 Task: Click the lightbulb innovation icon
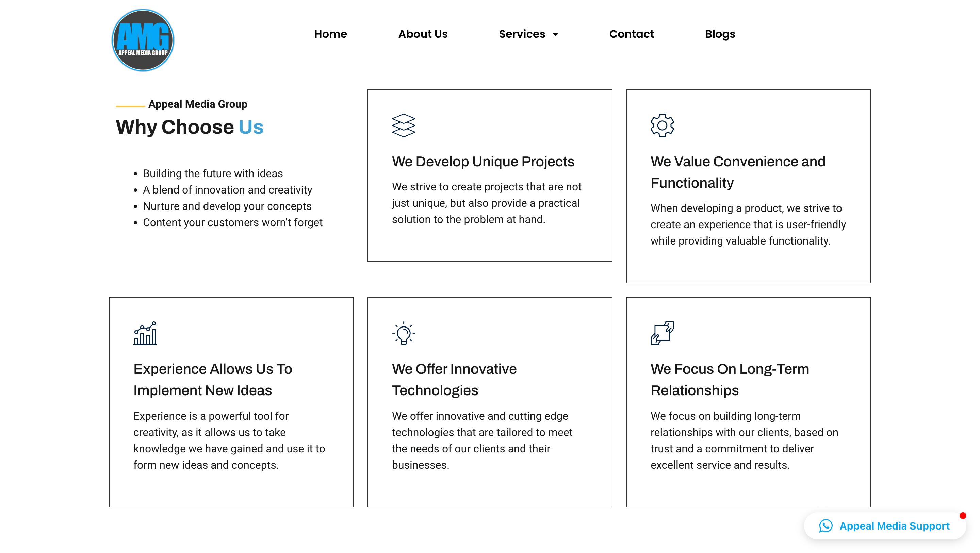pos(403,333)
